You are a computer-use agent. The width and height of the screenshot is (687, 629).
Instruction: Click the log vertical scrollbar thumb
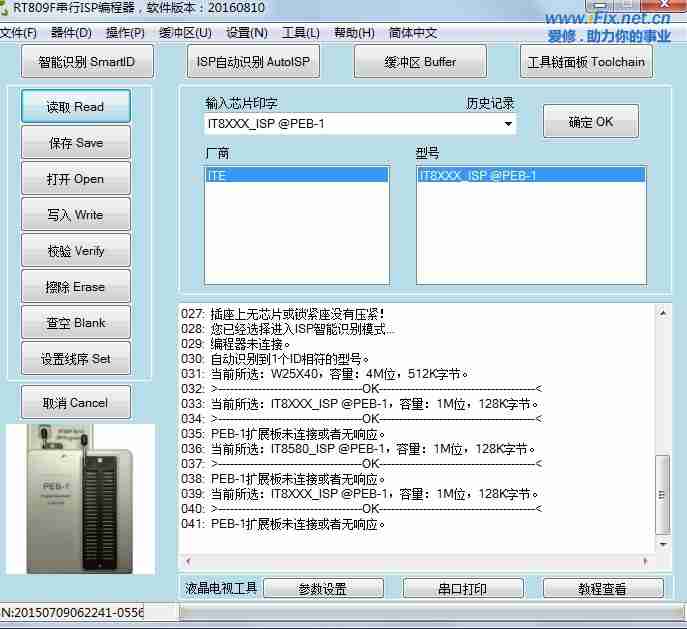[662, 495]
